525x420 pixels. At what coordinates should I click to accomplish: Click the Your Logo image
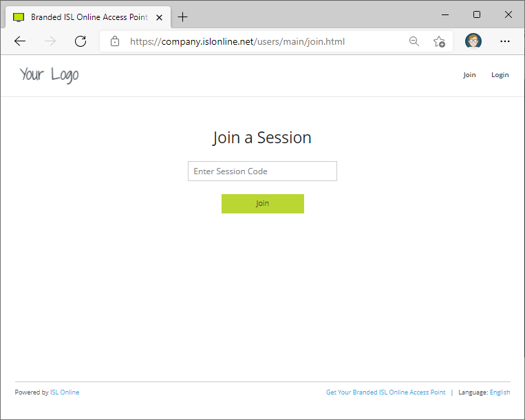(49, 74)
